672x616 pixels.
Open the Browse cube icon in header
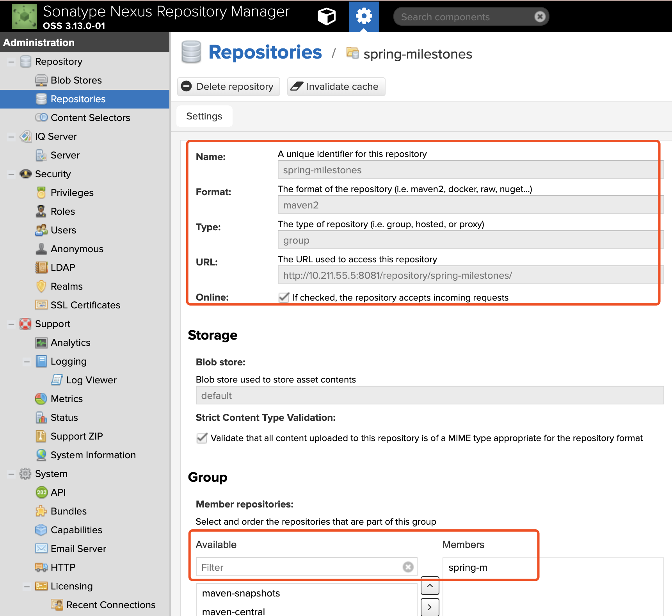pyautogui.click(x=327, y=16)
